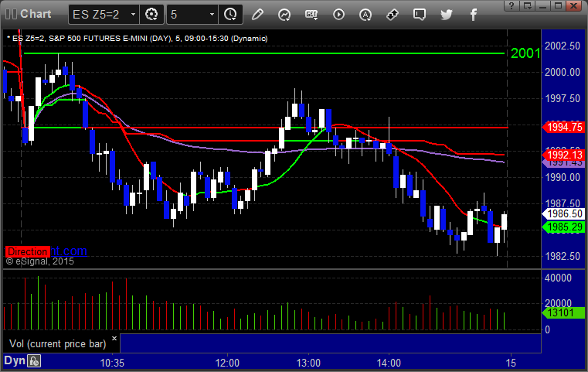The image size is (588, 372).
Task: Click the 2000.00 price axis label
Action: pos(563,72)
